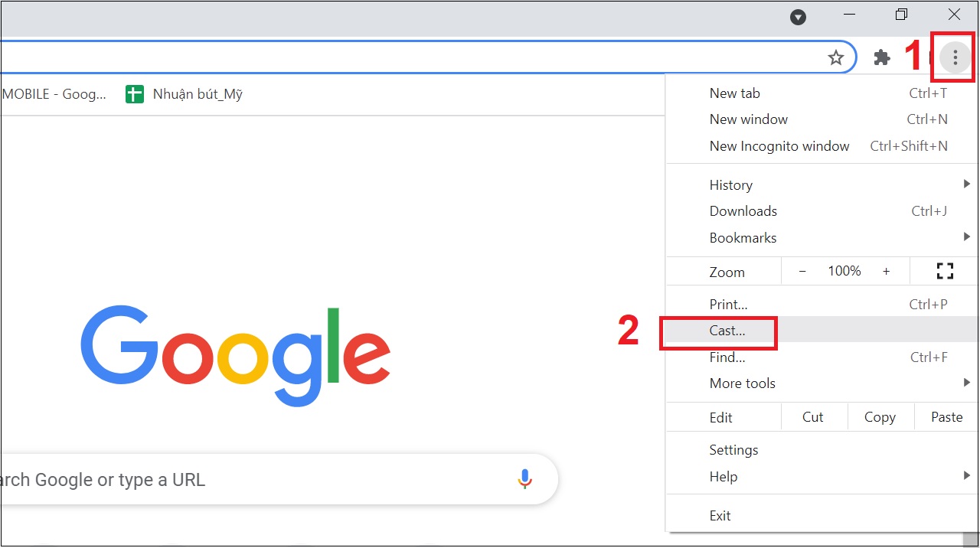
Task: Open the Extensions puzzle icon
Action: (882, 57)
